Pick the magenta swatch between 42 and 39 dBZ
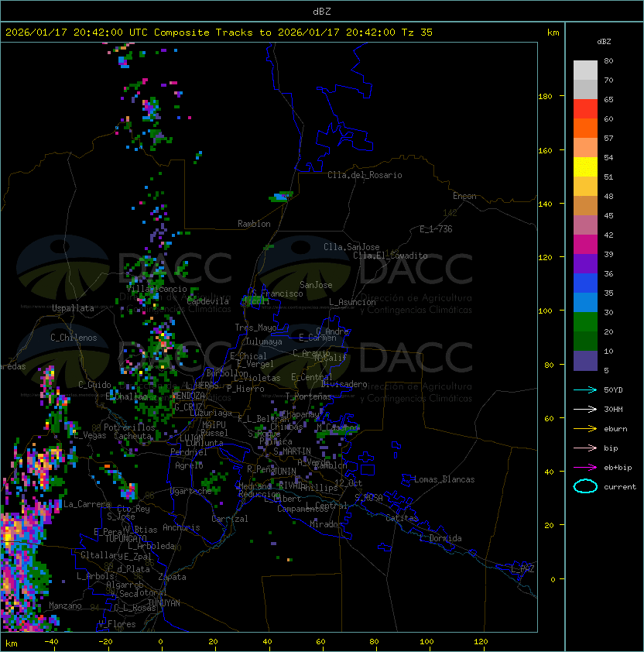 coord(585,245)
